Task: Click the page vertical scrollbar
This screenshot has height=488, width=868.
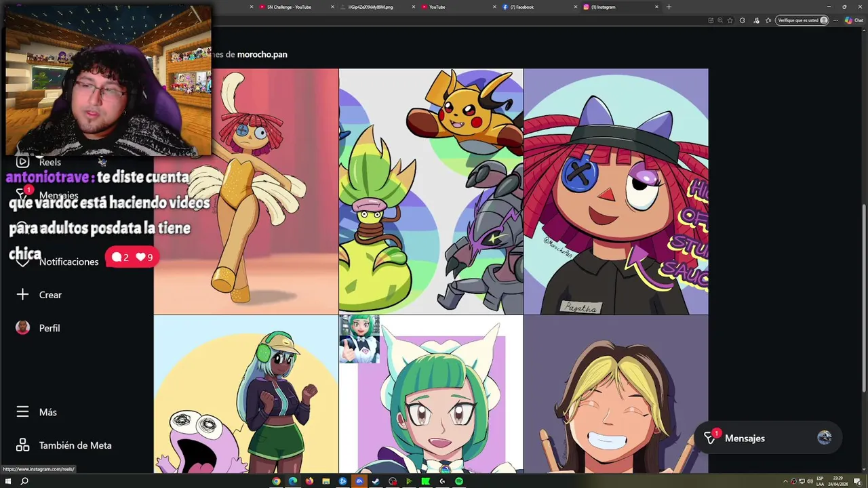Action: tap(864, 298)
